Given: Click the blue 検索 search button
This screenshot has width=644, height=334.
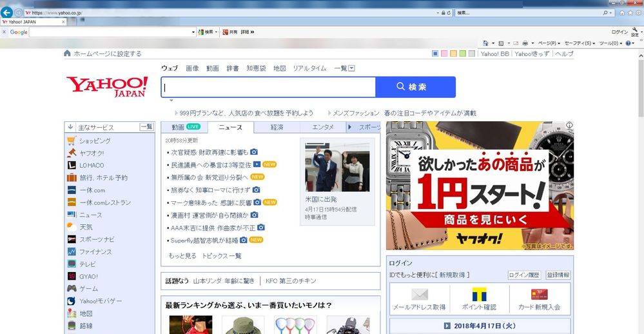Looking at the screenshot, I should pos(416,86).
